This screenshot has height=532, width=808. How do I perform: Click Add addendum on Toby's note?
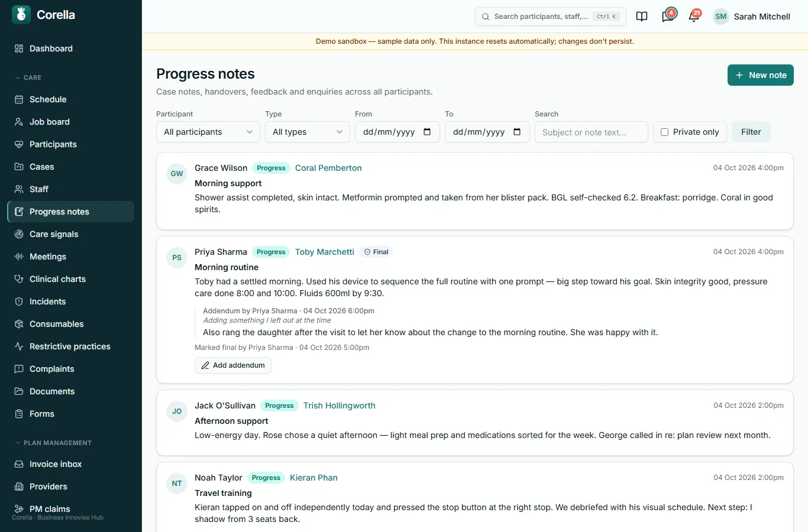click(x=233, y=365)
